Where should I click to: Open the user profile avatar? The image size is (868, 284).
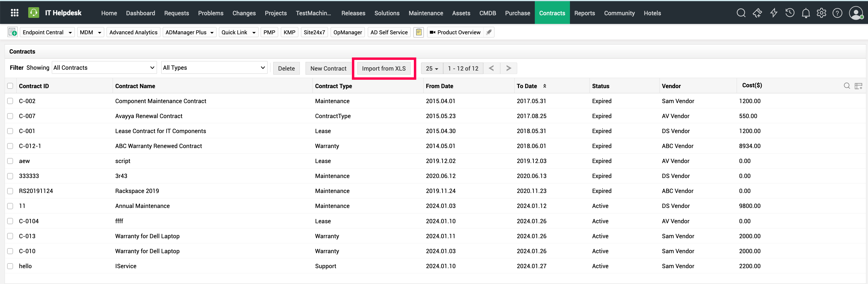[856, 13]
